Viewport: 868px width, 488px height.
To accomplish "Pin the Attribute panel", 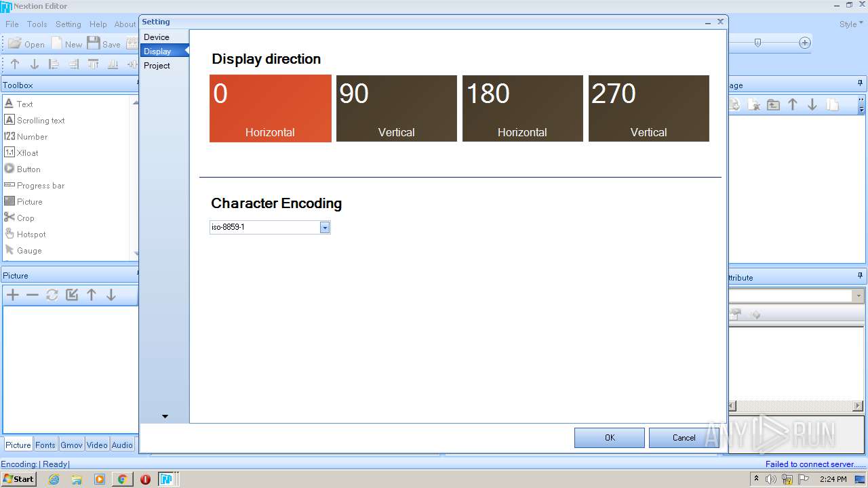I will coord(861,276).
